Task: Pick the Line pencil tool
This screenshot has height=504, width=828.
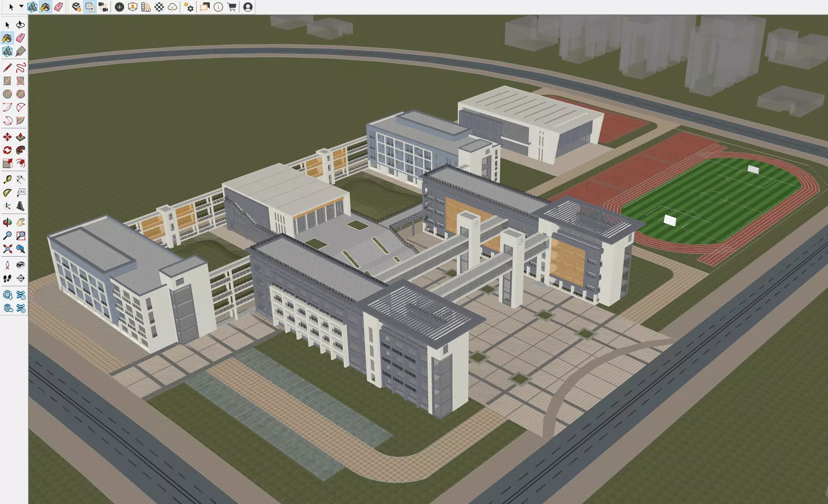Action: [x=7, y=68]
